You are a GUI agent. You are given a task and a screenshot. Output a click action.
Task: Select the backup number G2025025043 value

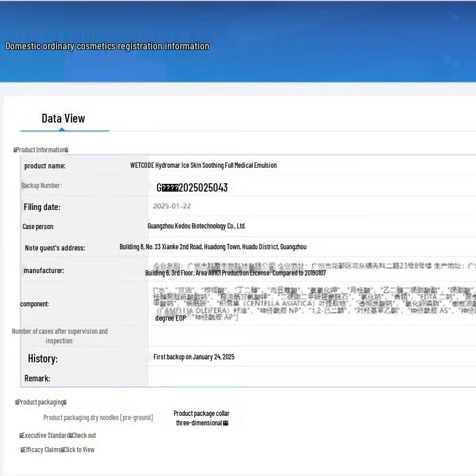click(x=192, y=187)
